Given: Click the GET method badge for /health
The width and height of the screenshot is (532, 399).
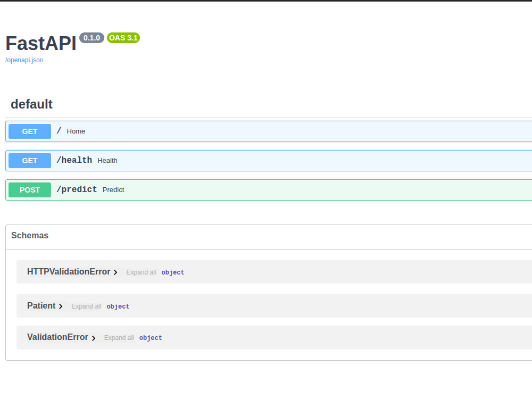Looking at the screenshot, I should pos(30,161).
